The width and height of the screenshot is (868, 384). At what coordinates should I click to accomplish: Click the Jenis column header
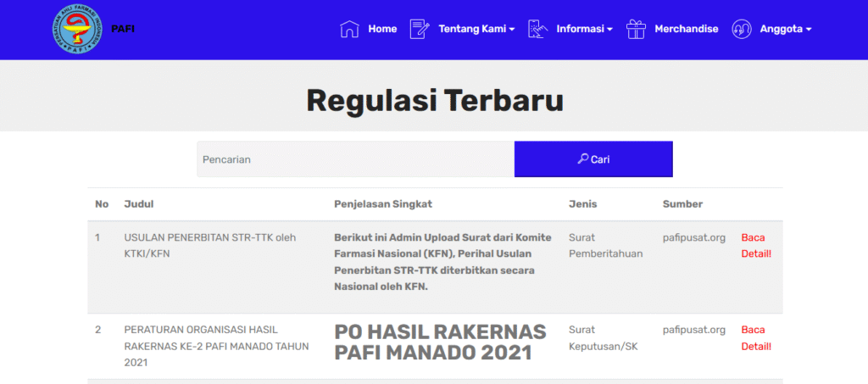[x=582, y=204]
